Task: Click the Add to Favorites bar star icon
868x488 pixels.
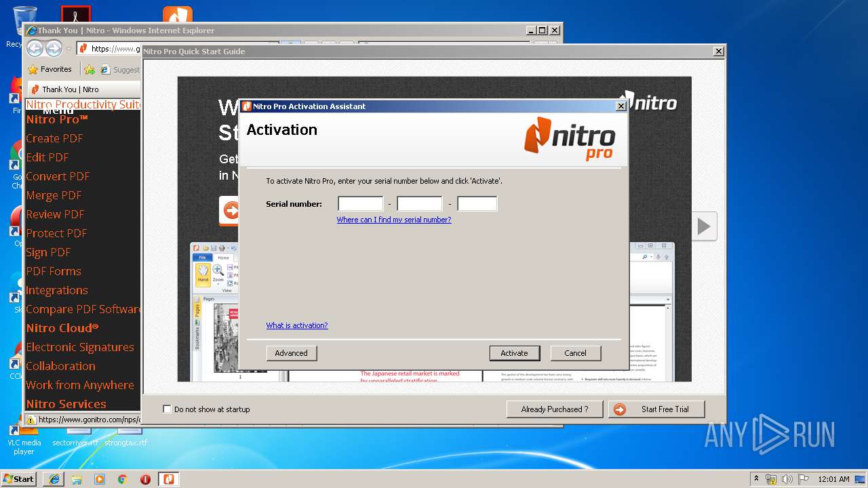Action: pos(89,69)
